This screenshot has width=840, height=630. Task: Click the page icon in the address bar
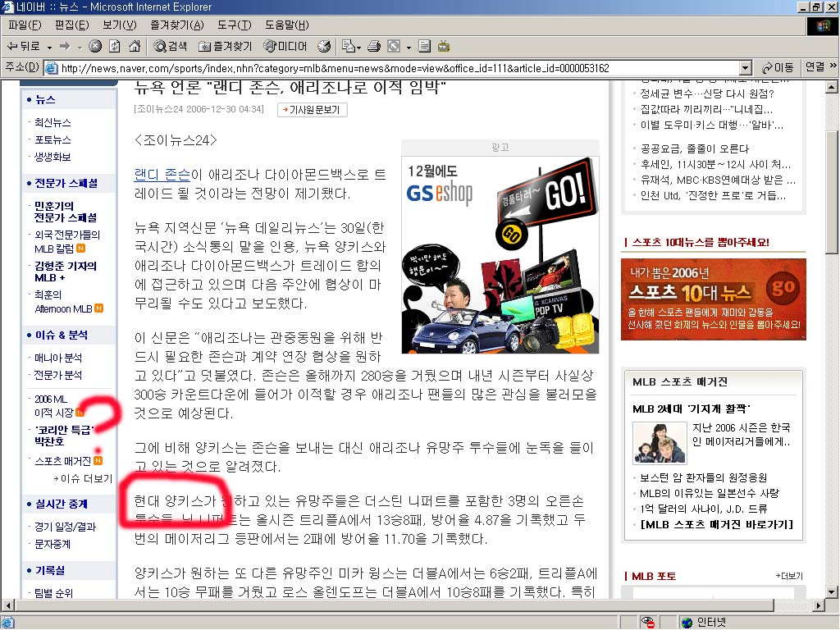pos(52,68)
